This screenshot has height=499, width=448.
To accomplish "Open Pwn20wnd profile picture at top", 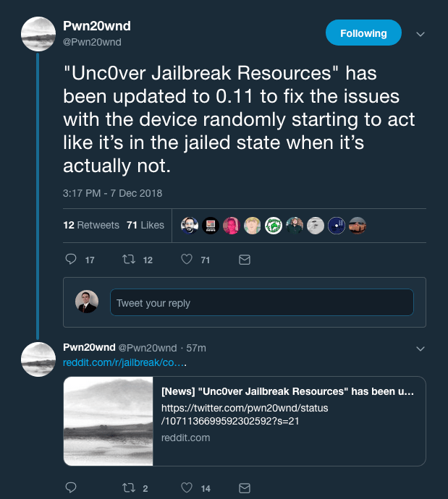I will coord(38,34).
